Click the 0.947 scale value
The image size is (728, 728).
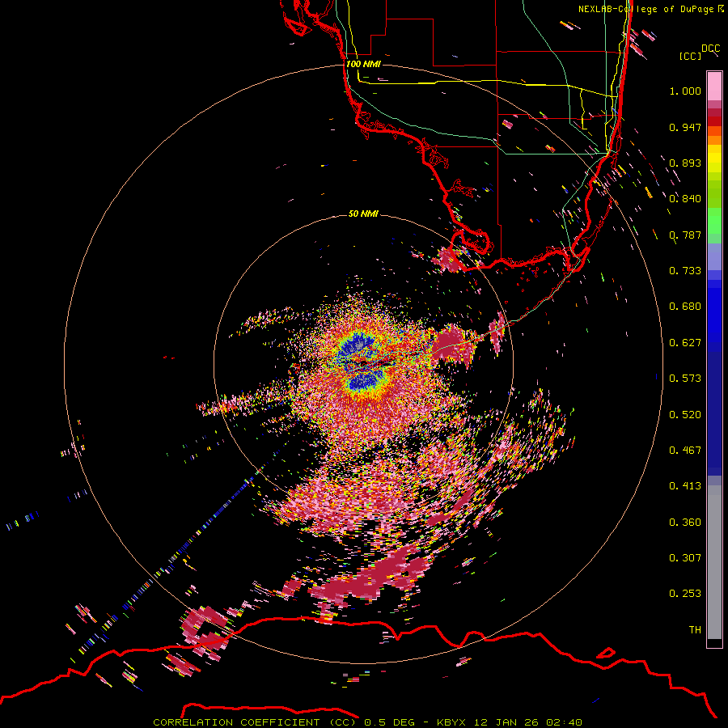685,127
